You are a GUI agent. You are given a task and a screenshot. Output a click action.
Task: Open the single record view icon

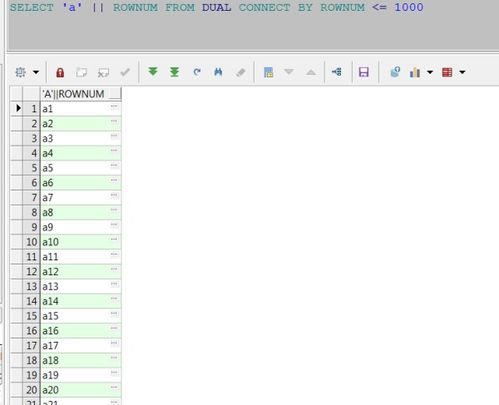[268, 72]
